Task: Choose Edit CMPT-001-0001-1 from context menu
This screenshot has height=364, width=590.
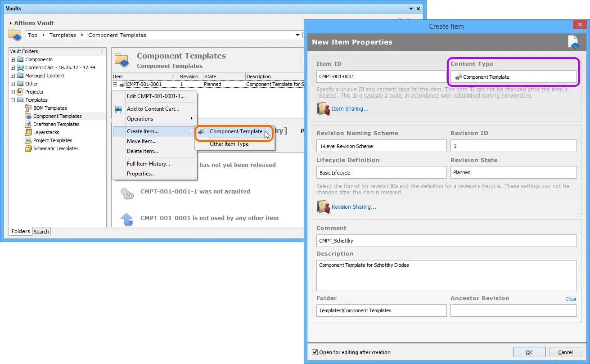Action: click(154, 96)
